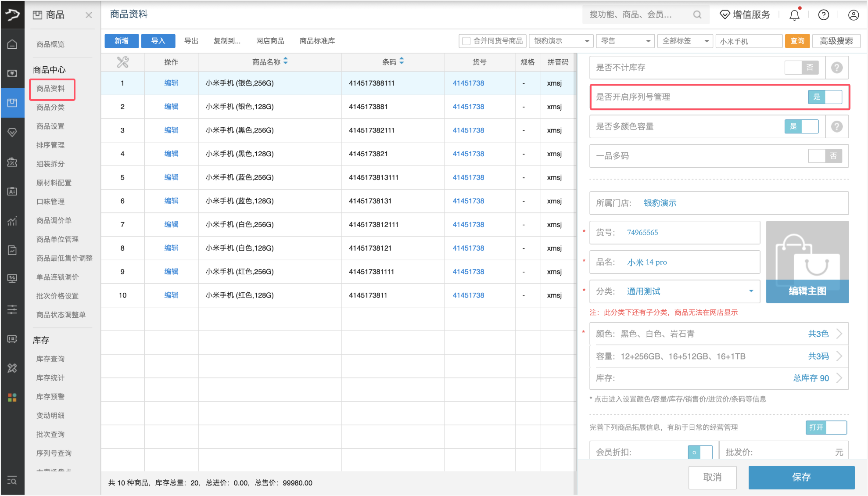Open the 全部标签 tag dropdown

pos(685,41)
